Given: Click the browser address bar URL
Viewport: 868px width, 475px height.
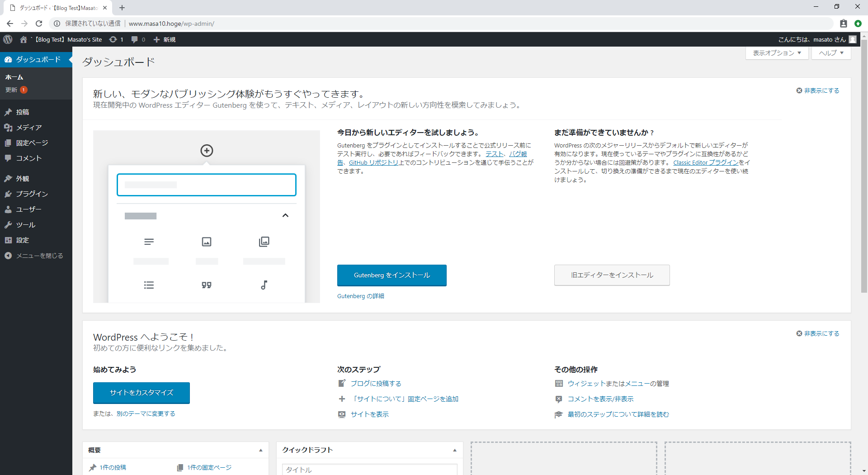Looking at the screenshot, I should point(171,24).
